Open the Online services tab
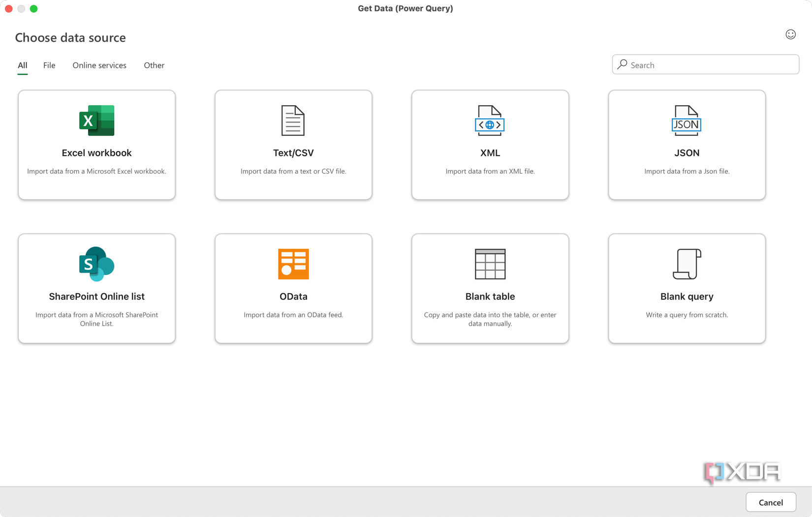Viewport: 812px width, 517px height. [99, 65]
